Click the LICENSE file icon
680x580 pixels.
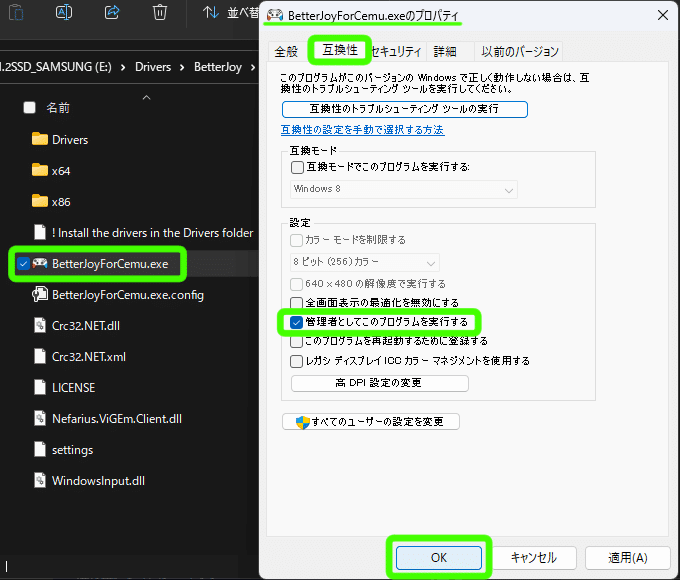coord(40,387)
